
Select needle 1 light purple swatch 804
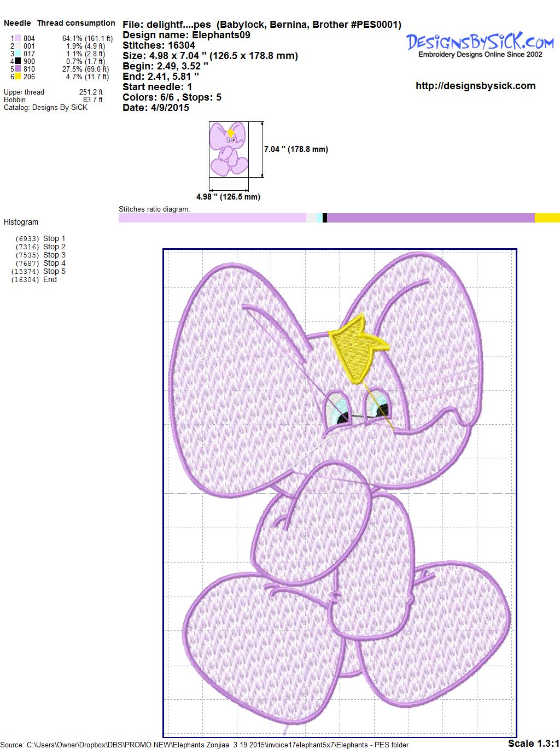[18, 38]
